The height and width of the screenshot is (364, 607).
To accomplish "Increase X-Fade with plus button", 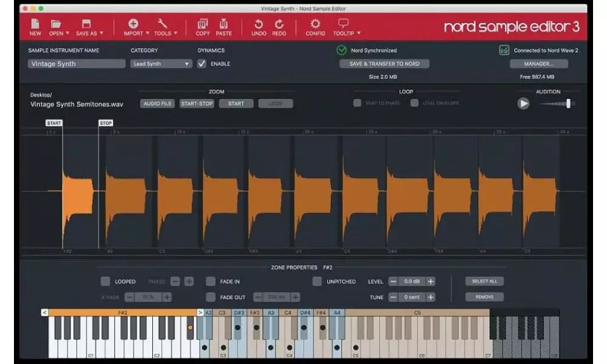I will tap(167, 297).
